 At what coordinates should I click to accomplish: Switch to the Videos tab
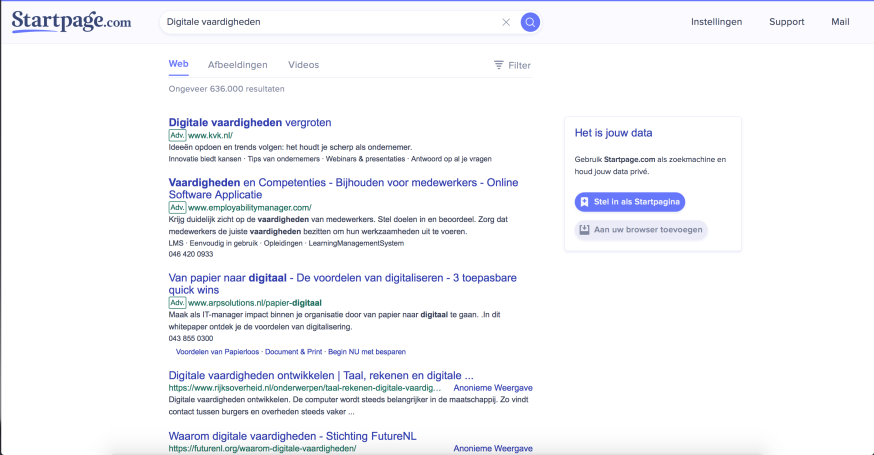[303, 65]
